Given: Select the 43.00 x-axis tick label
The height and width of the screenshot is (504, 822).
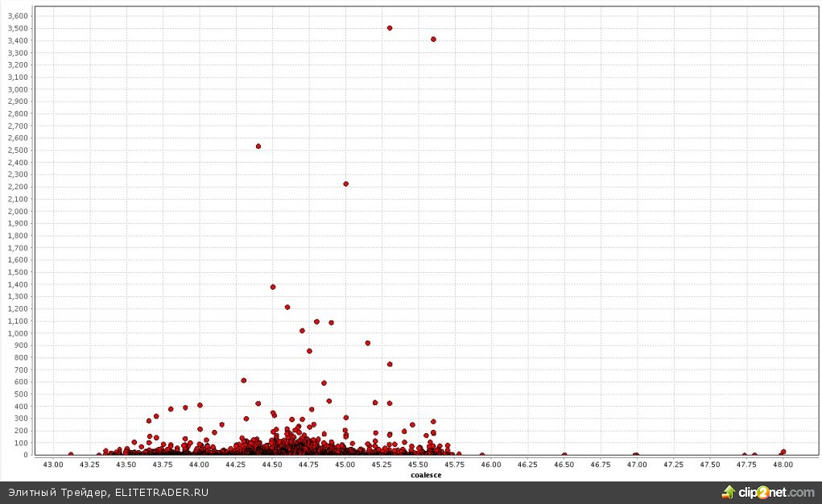Looking at the screenshot, I should pos(53,465).
